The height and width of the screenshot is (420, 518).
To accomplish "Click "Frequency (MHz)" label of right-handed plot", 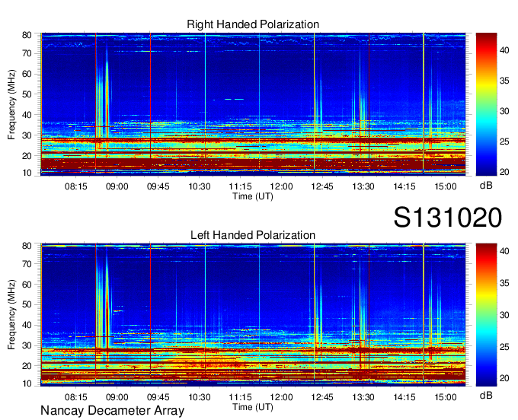I will 11,104.
